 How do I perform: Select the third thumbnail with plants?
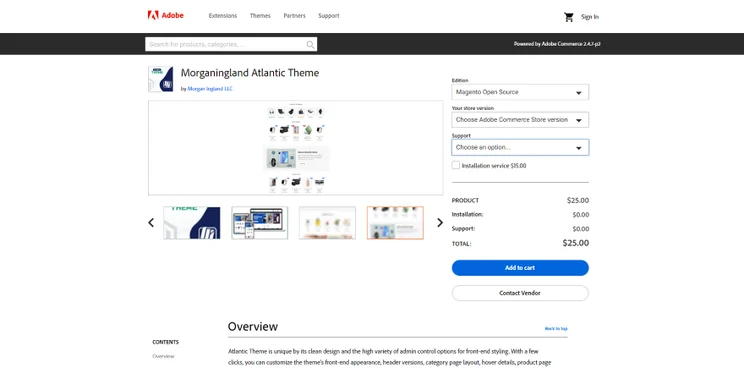tap(327, 222)
